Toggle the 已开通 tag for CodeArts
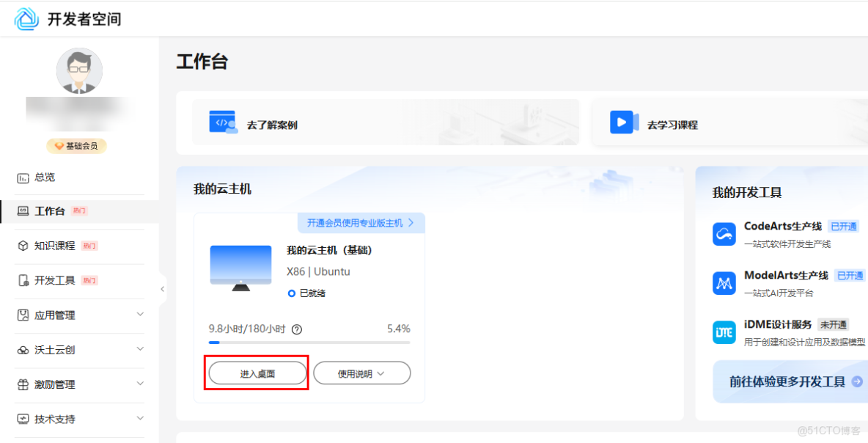 coord(844,226)
